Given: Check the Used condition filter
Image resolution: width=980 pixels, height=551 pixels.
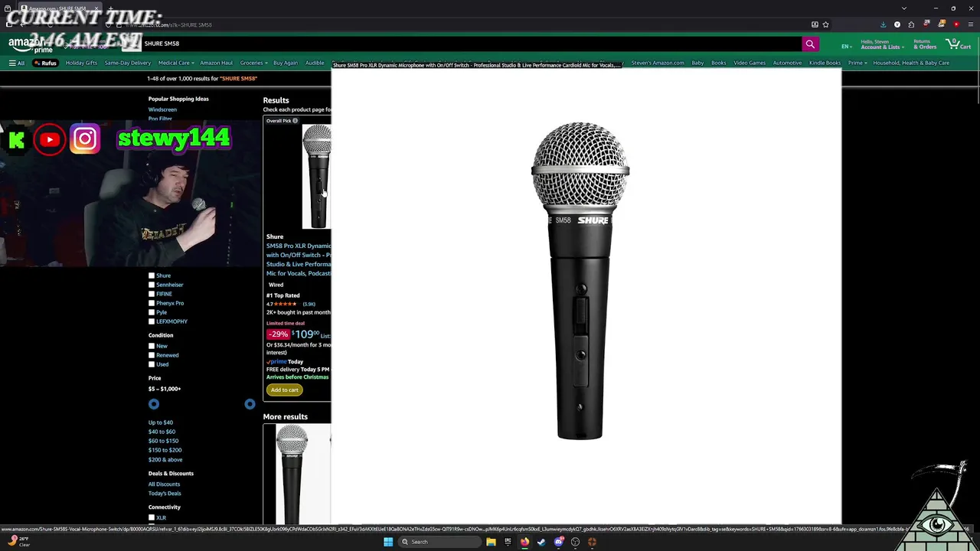Looking at the screenshot, I should (x=152, y=364).
